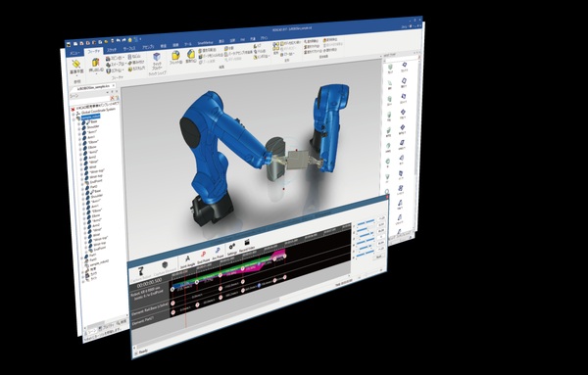Select the フィレット fillet tool
The width and height of the screenshot is (588, 375).
[175, 59]
